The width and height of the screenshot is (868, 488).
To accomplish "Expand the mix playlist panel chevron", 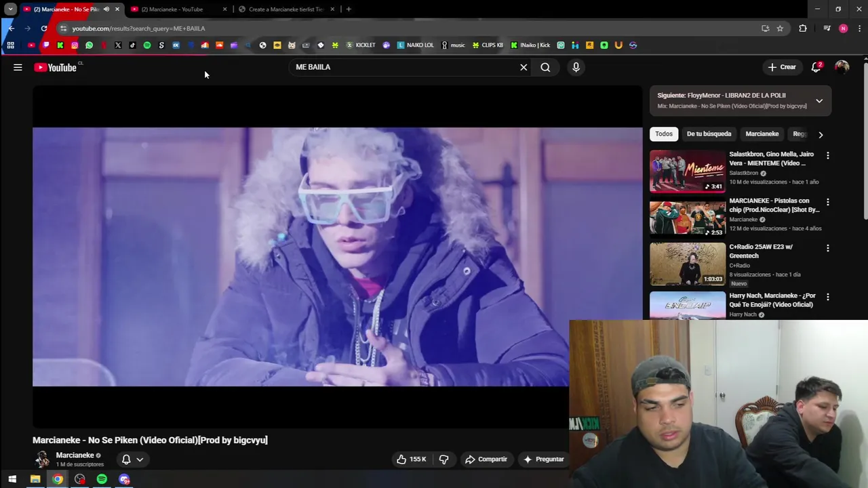I will 819,101.
